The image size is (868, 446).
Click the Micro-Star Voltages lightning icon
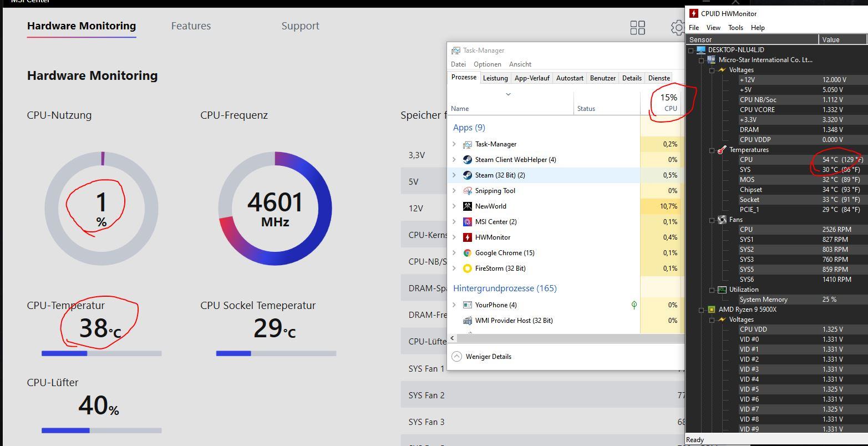722,70
